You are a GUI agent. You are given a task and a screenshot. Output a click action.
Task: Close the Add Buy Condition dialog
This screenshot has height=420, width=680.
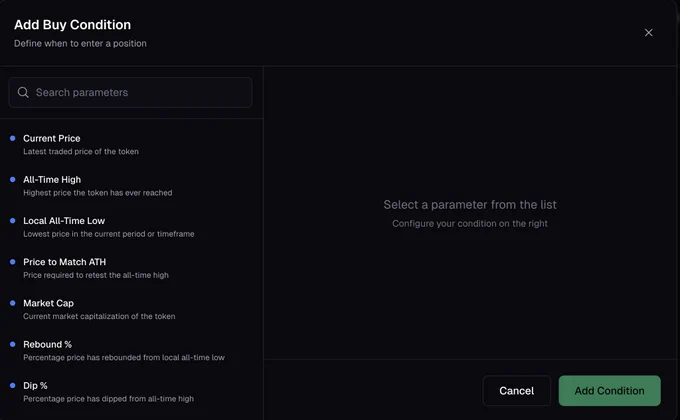(648, 33)
